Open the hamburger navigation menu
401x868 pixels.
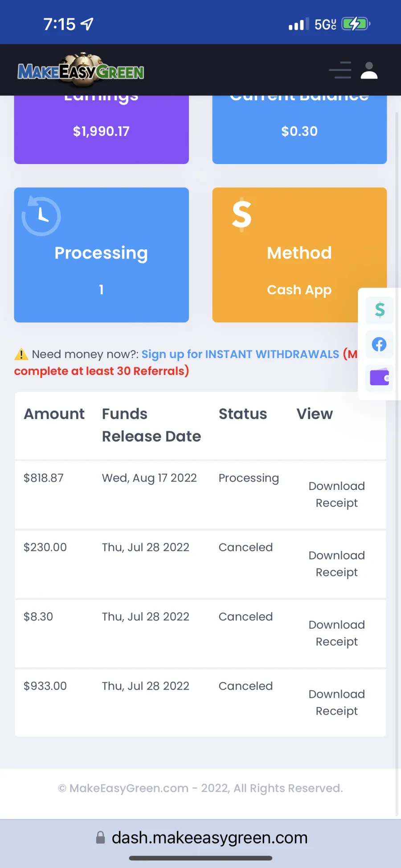tap(340, 70)
